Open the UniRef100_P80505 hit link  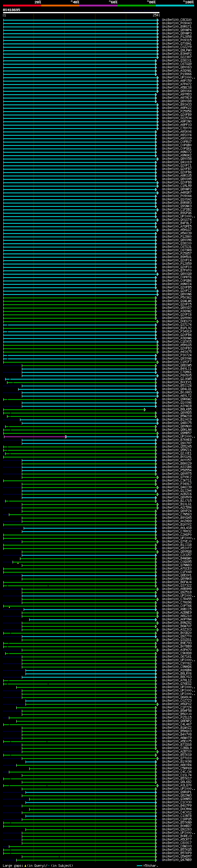pos(176,376)
